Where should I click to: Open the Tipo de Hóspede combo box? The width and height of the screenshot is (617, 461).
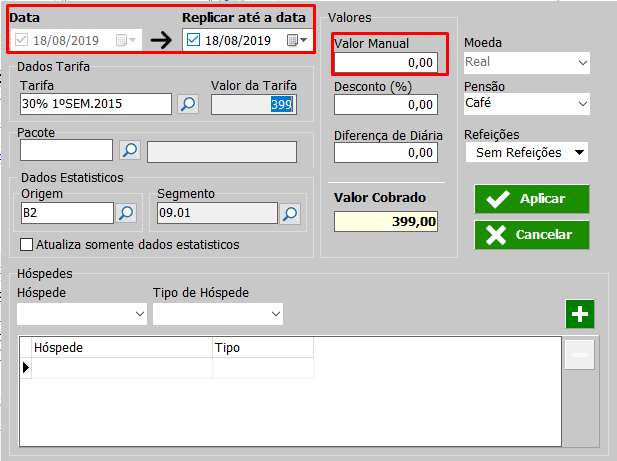[218, 314]
